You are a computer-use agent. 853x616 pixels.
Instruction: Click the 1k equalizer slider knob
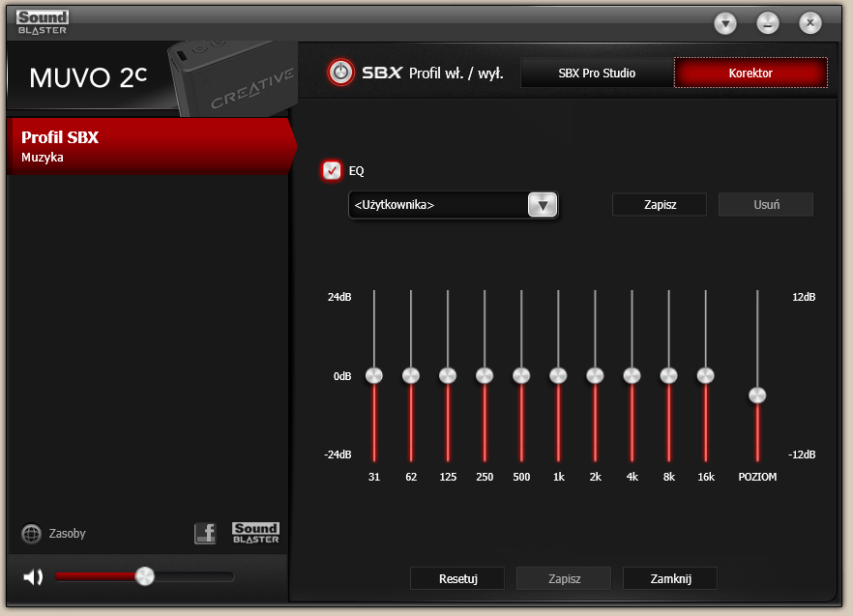pos(558,375)
